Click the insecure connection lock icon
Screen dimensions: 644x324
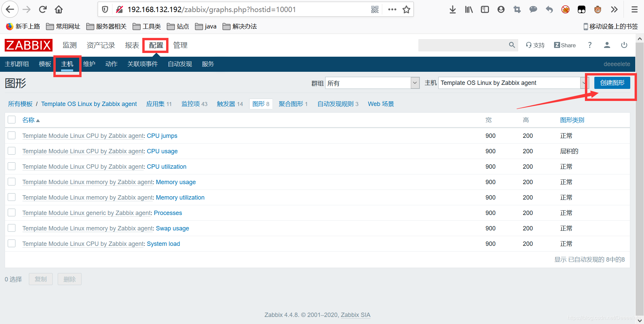pyautogui.click(x=119, y=9)
